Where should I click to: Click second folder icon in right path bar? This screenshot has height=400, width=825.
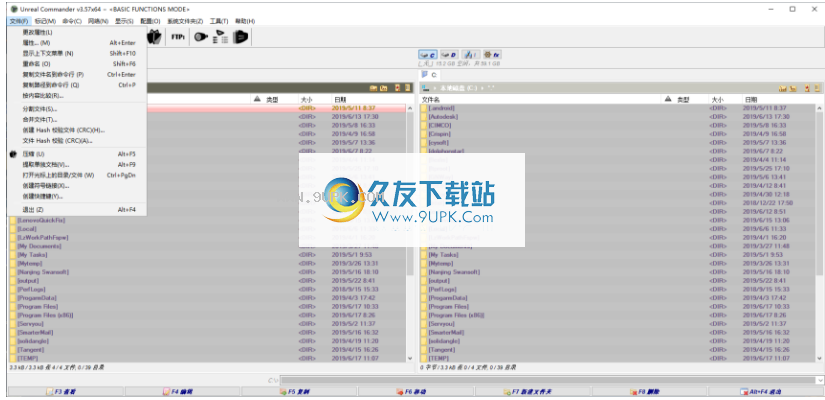click(x=793, y=88)
